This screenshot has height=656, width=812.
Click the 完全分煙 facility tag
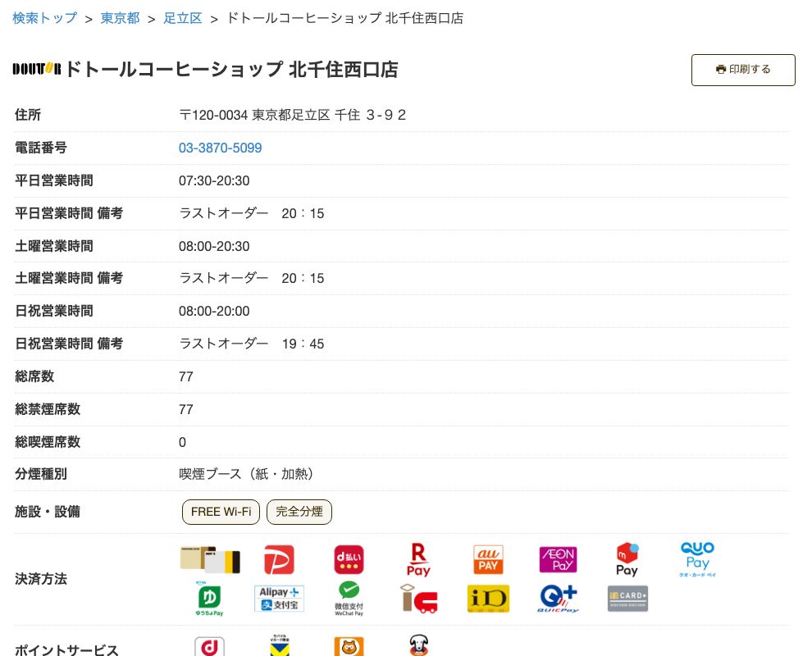(x=299, y=512)
